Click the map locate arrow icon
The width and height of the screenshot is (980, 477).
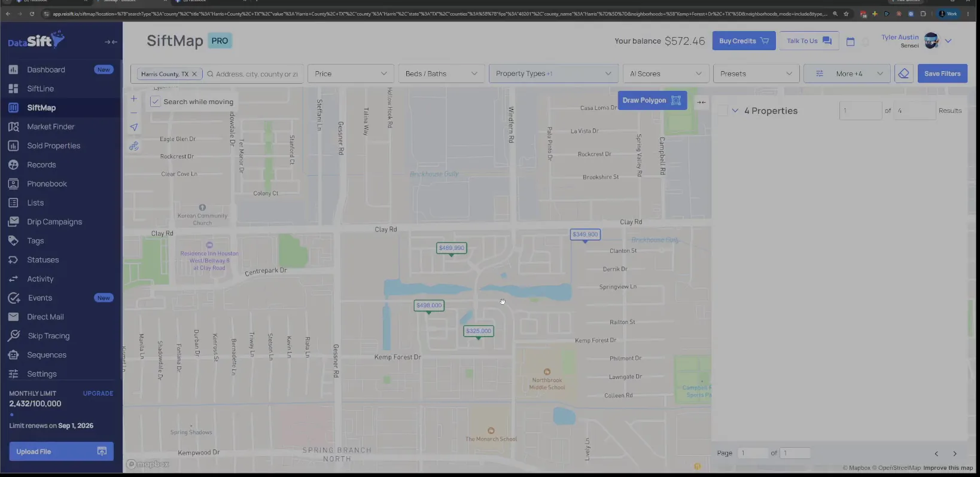tap(134, 127)
